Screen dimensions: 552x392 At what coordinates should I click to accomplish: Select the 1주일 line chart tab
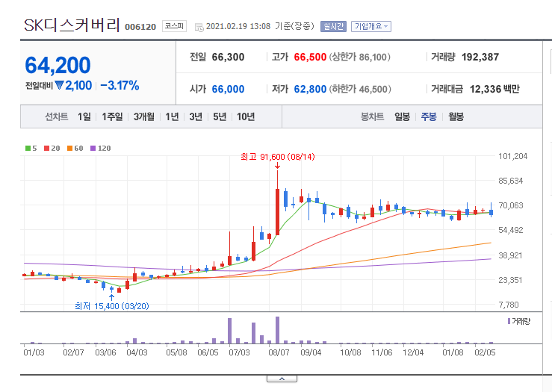point(112,116)
